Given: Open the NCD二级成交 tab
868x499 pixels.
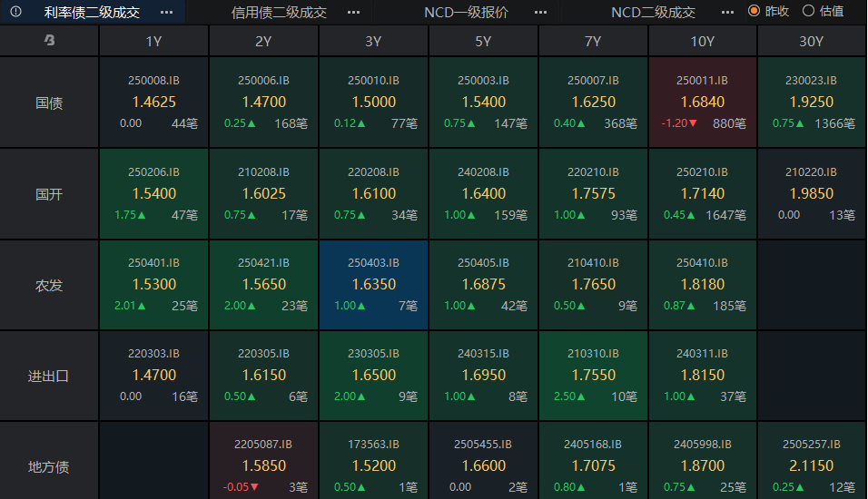Looking at the screenshot, I should pos(653,12).
